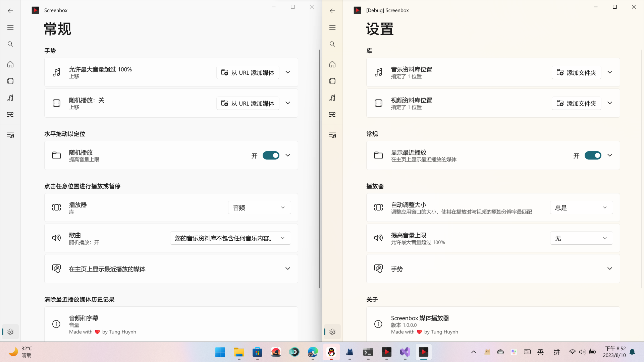Image resolution: width=644 pixels, height=362 pixels.
Task: Open File Explorer from taskbar
Action: pos(239,352)
